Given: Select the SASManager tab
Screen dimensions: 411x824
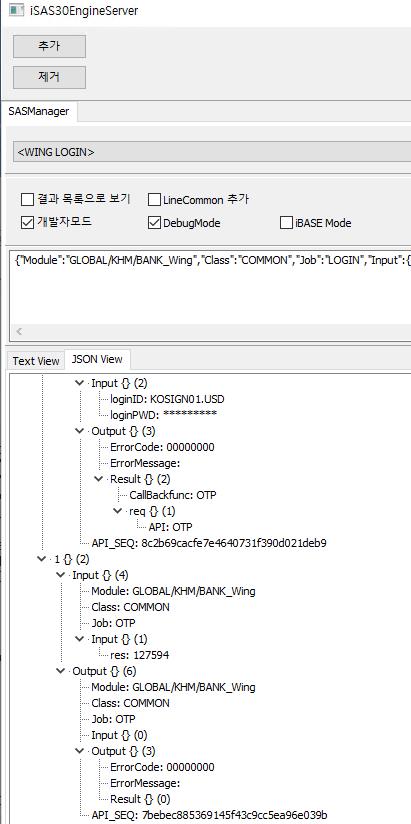Looking at the screenshot, I should [x=39, y=111].
